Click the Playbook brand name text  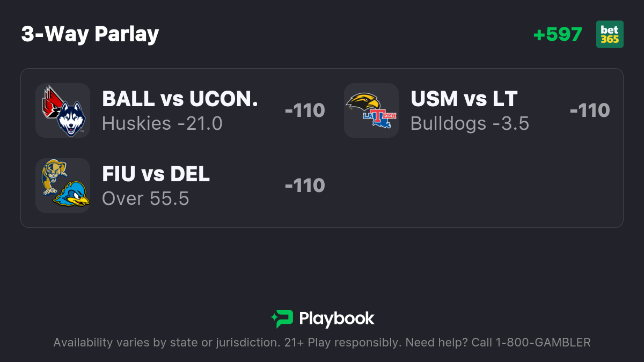[x=336, y=319]
